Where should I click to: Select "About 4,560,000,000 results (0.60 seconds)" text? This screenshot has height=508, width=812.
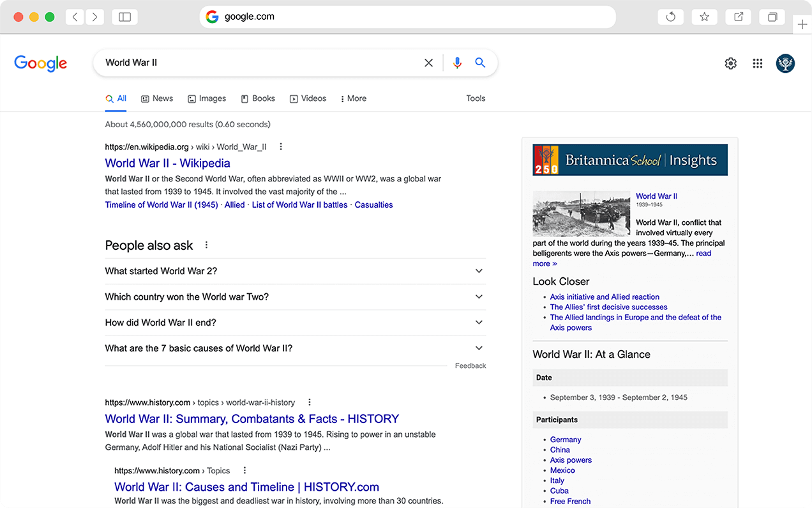coord(188,124)
